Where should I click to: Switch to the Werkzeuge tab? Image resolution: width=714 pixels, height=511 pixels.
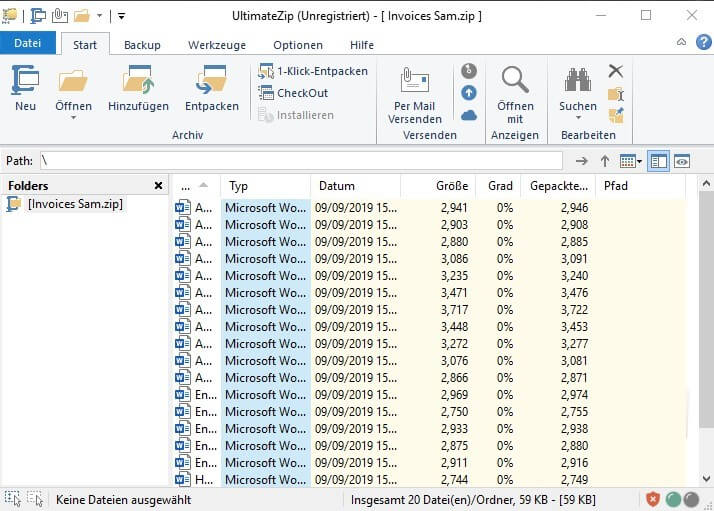pos(217,45)
